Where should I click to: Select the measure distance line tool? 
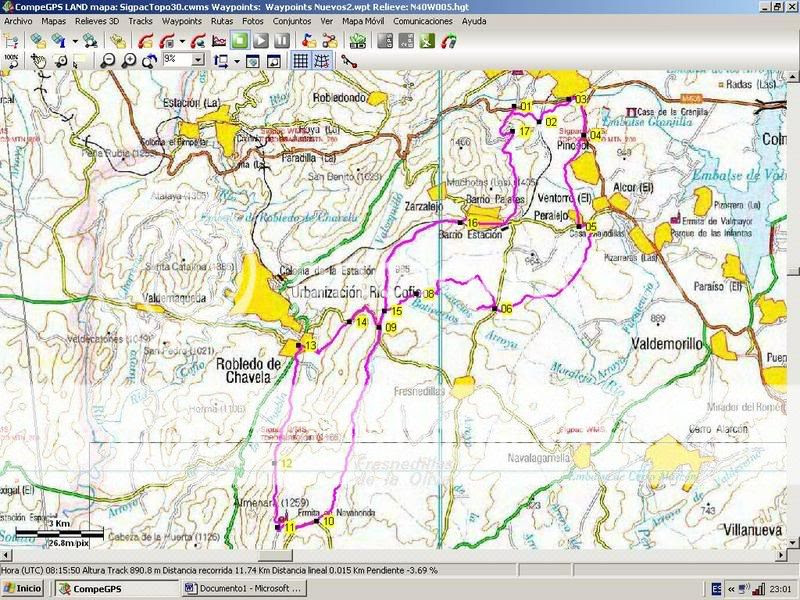tap(349, 61)
